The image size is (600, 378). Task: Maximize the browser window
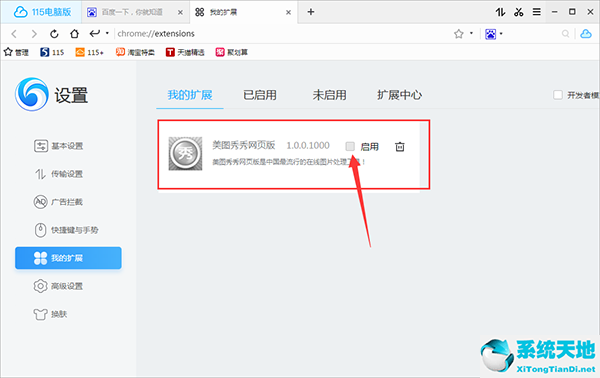[x=572, y=12]
